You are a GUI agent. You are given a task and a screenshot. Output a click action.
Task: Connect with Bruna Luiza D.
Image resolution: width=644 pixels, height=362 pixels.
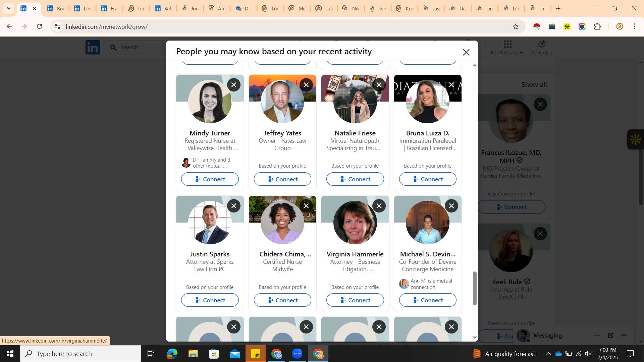pyautogui.click(x=428, y=179)
